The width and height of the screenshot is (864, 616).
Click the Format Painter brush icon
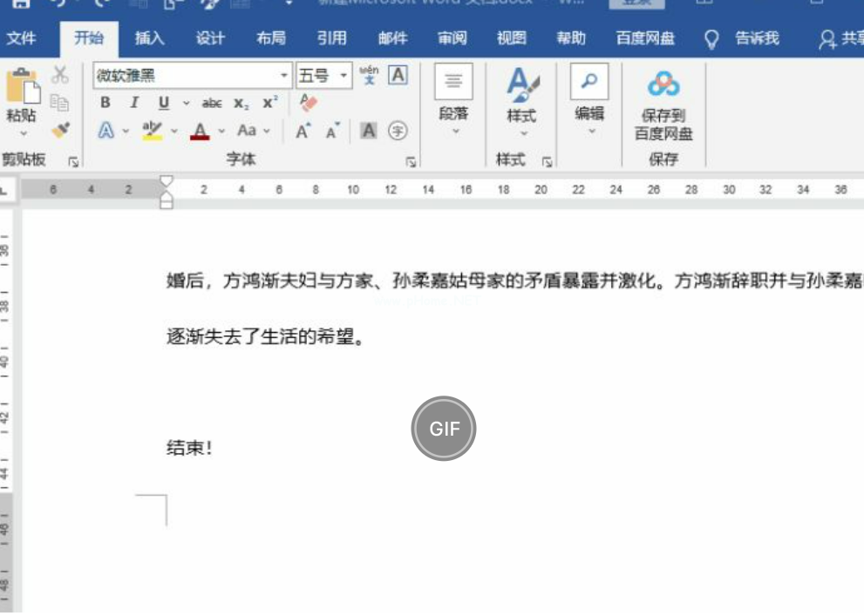click(x=60, y=130)
